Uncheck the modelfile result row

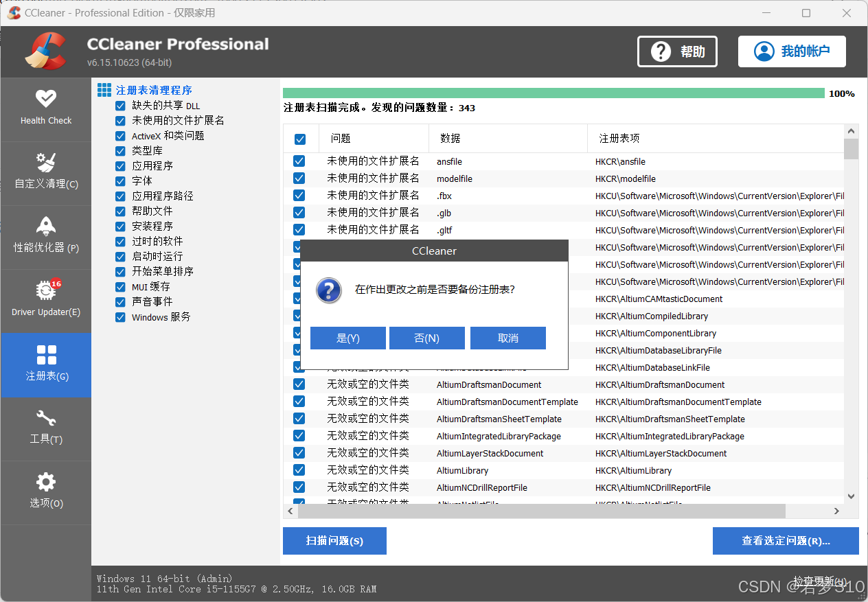(299, 178)
